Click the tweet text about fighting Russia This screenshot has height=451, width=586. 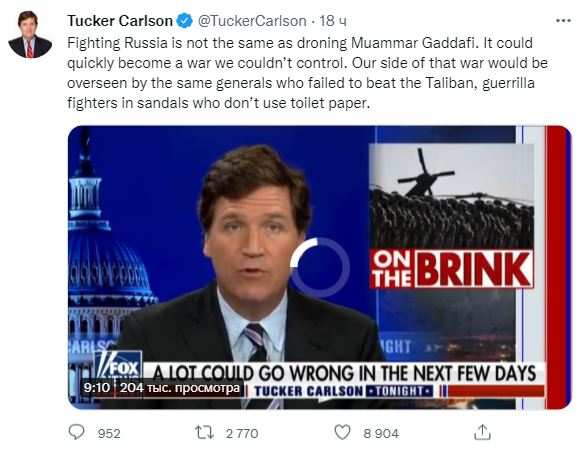pos(307,73)
